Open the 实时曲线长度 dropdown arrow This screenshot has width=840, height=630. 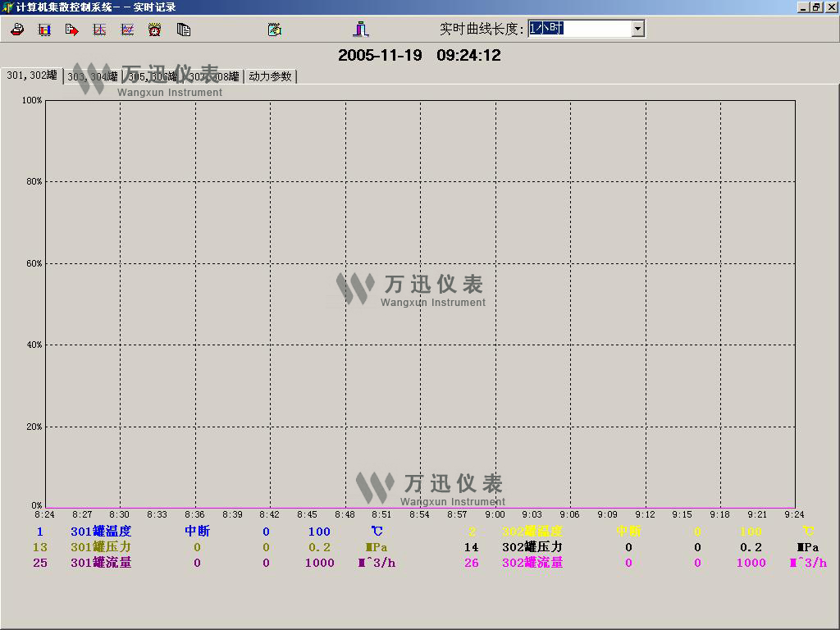[x=637, y=29]
